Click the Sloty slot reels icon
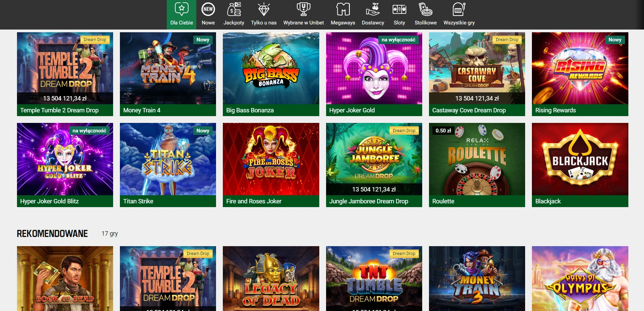The width and height of the screenshot is (644, 311). coord(399,9)
